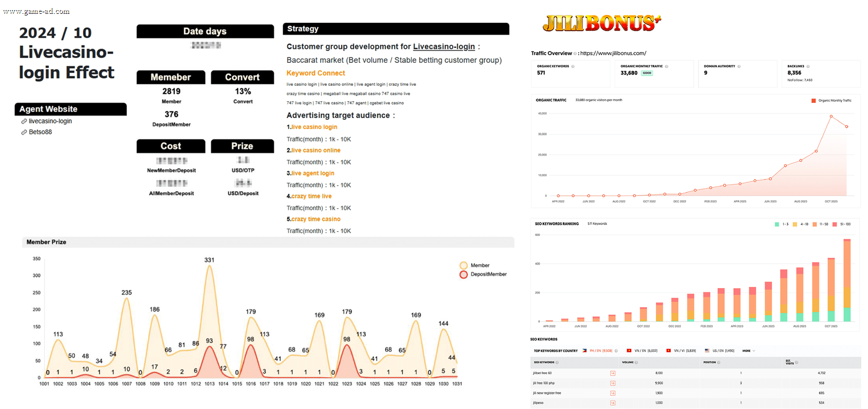The width and height of the screenshot is (868, 409).
Task: Click the arrow icon in the jili new register free row
Action: 613,393
